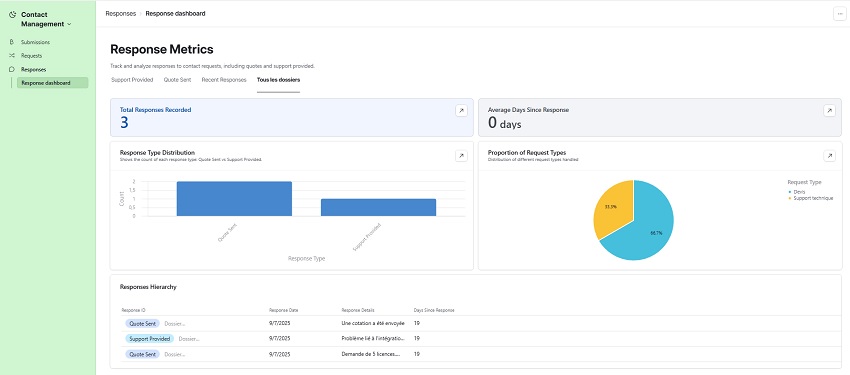This screenshot has width=850, height=375.
Task: Click the total responses value 3
Action: pyautogui.click(x=124, y=123)
